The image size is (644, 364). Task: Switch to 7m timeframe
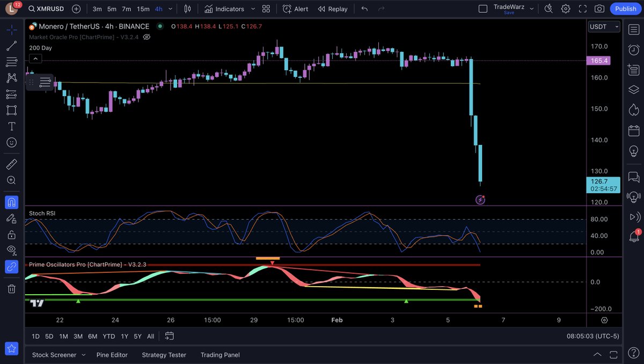[126, 9]
